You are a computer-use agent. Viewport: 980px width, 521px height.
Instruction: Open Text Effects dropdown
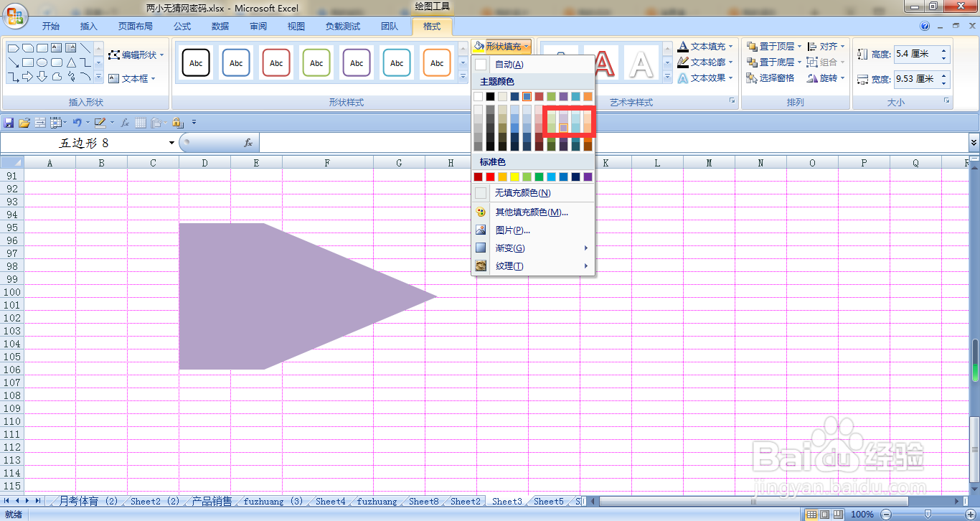pos(706,78)
